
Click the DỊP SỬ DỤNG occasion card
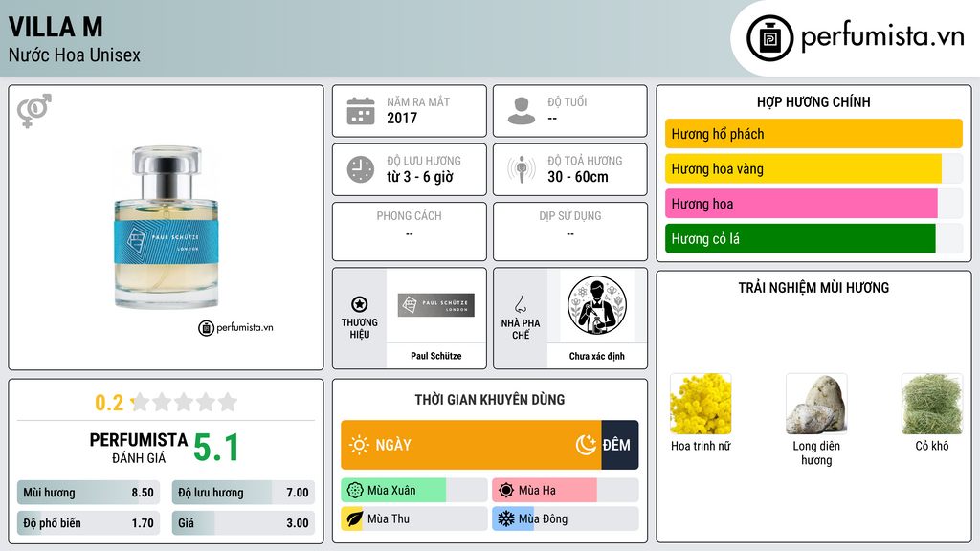[x=570, y=231]
